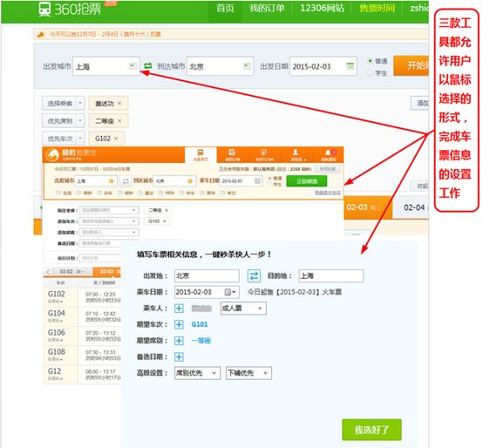Remove the 二等座 tag in 猎豹抢票
Viewport: 483px width, 448px height.
click(x=167, y=210)
